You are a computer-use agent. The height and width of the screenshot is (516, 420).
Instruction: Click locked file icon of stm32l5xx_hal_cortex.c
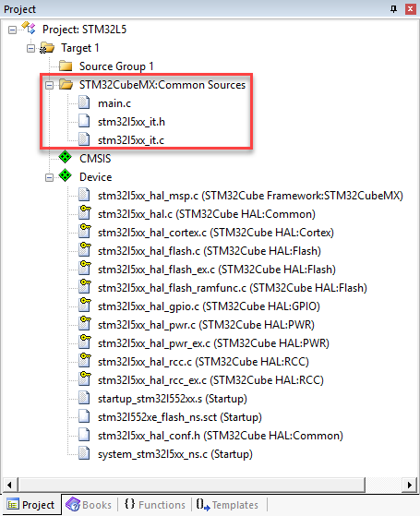[85, 232]
